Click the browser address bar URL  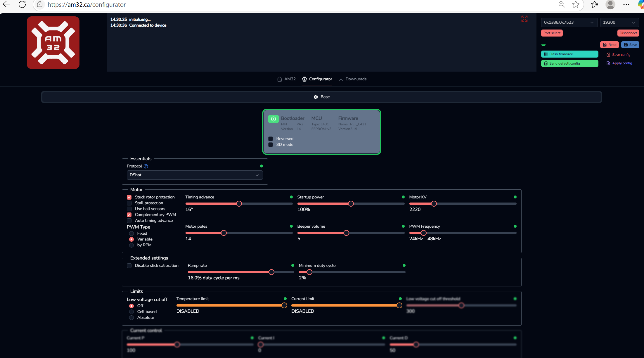click(87, 5)
